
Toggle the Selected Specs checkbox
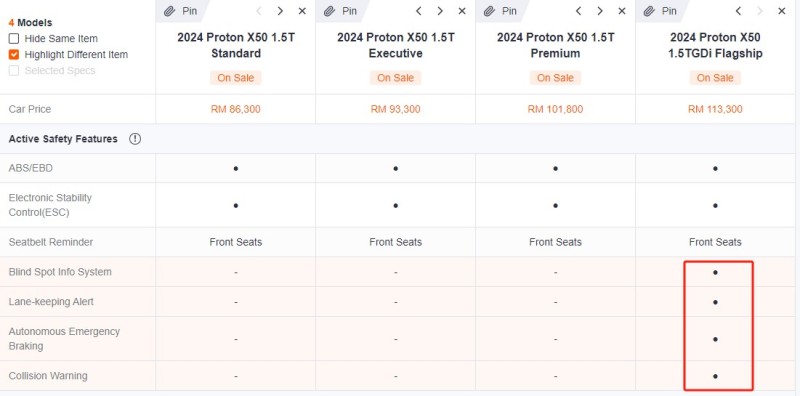(x=14, y=70)
